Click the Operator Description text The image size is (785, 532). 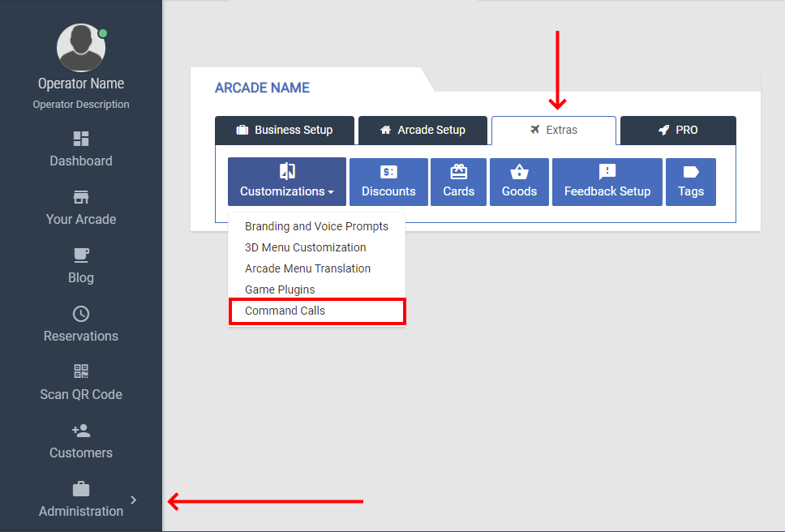pyautogui.click(x=81, y=104)
